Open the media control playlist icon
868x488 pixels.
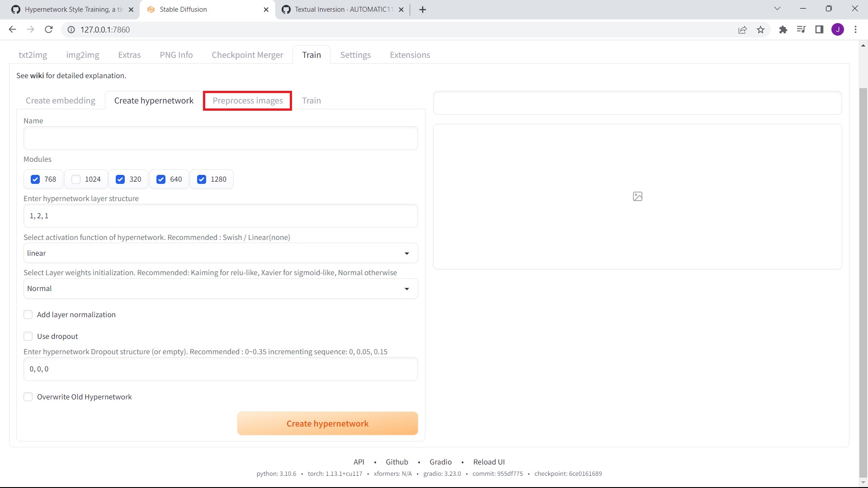(x=801, y=29)
